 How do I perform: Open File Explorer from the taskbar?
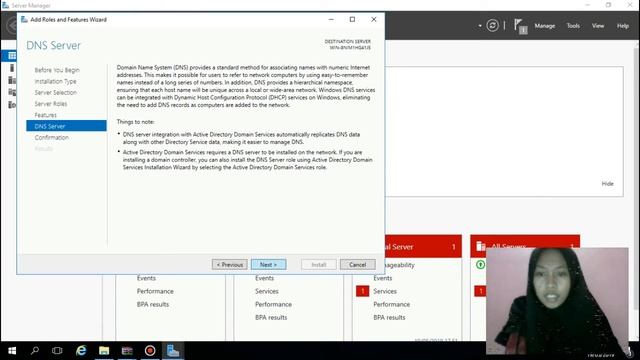[x=104, y=351]
